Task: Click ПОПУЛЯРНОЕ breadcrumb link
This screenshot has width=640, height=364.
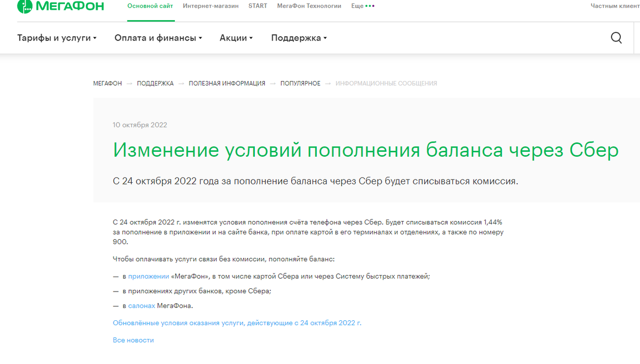Action: coord(300,84)
